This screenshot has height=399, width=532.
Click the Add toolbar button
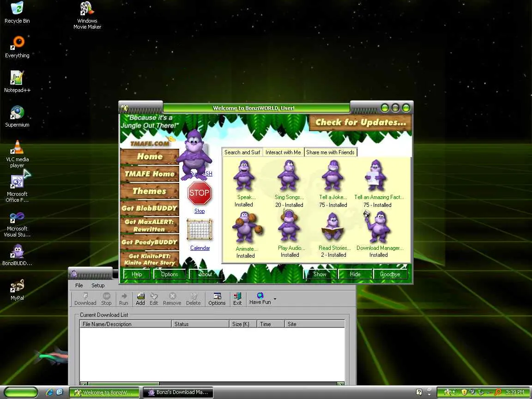pos(140,299)
